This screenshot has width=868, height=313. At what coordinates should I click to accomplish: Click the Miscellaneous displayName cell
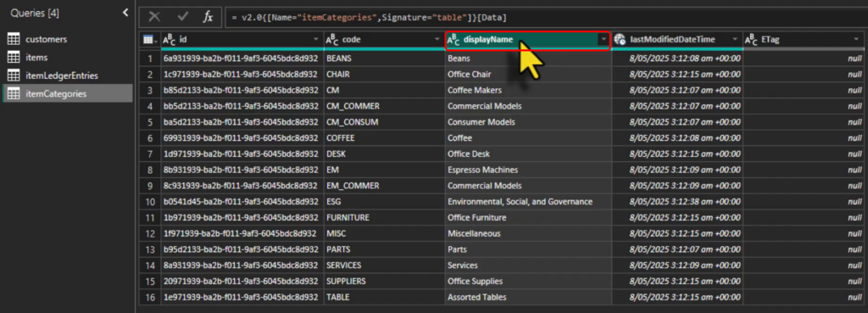[x=529, y=233]
